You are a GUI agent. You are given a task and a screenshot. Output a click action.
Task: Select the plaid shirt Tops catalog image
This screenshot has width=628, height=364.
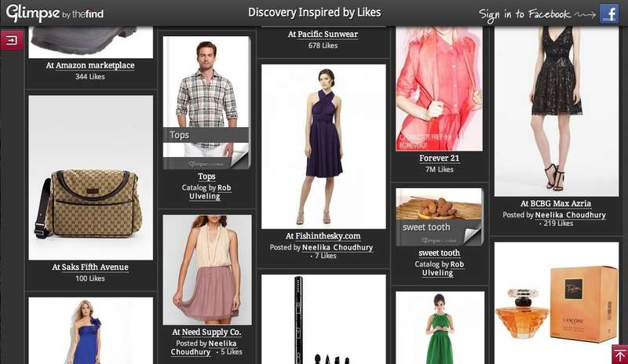pos(206,103)
